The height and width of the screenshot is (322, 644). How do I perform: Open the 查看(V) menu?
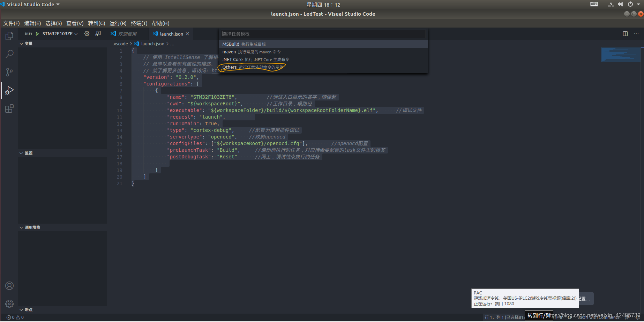click(75, 23)
